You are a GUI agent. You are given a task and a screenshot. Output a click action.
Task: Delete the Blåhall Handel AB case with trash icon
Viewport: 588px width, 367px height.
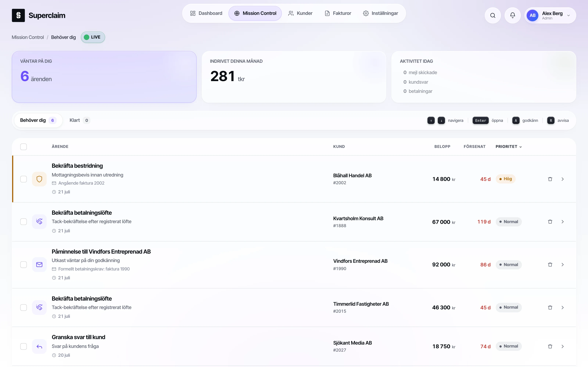[550, 179]
